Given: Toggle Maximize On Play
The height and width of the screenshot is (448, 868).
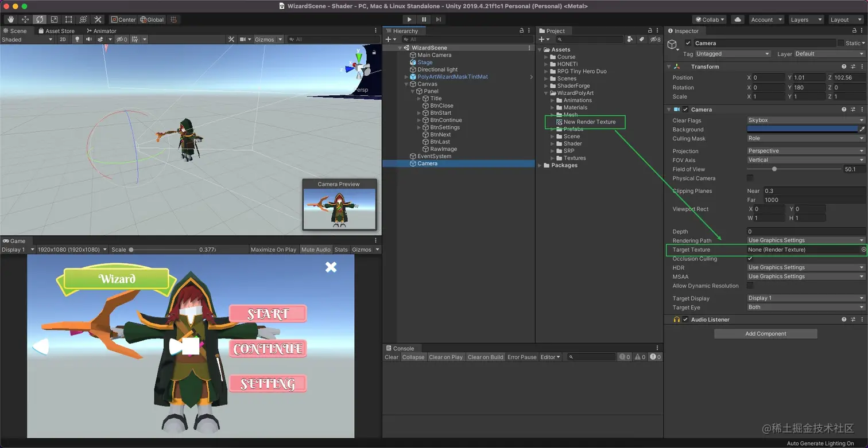Looking at the screenshot, I should [274, 250].
